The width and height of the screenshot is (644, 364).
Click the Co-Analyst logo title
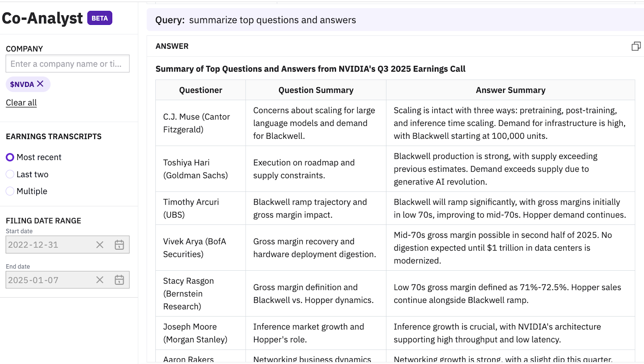click(42, 18)
